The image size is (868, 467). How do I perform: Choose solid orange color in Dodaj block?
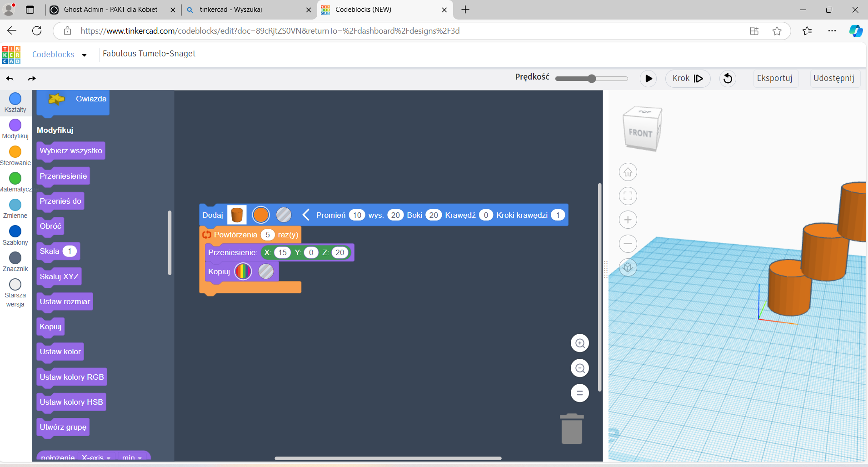click(x=261, y=215)
